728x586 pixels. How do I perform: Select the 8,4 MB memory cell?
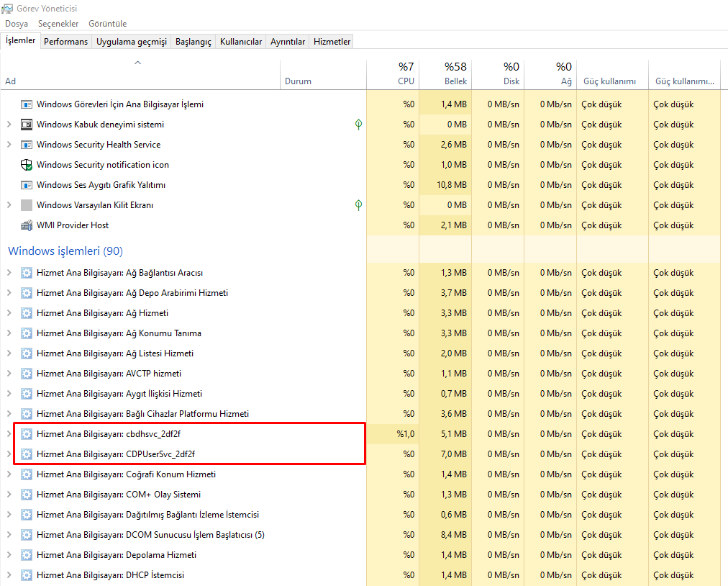coord(445,535)
